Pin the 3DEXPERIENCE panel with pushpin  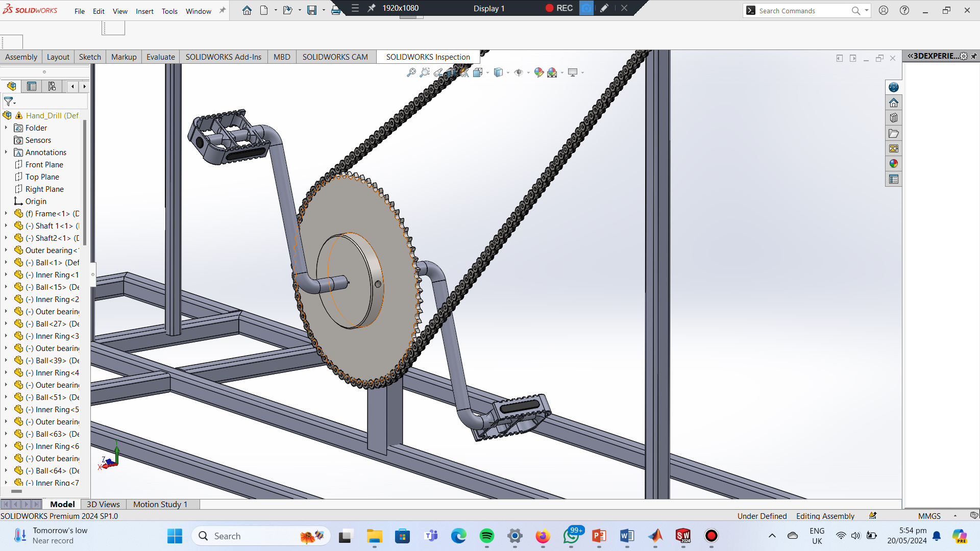coord(974,56)
